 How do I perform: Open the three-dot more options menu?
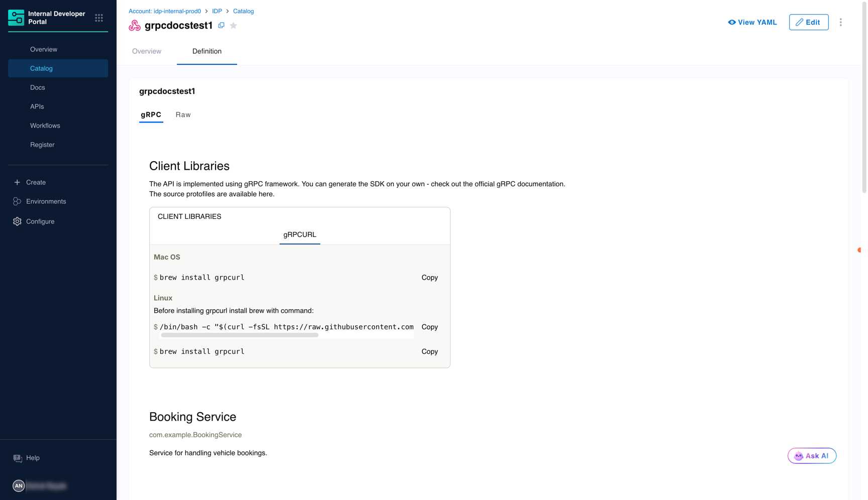pyautogui.click(x=840, y=22)
